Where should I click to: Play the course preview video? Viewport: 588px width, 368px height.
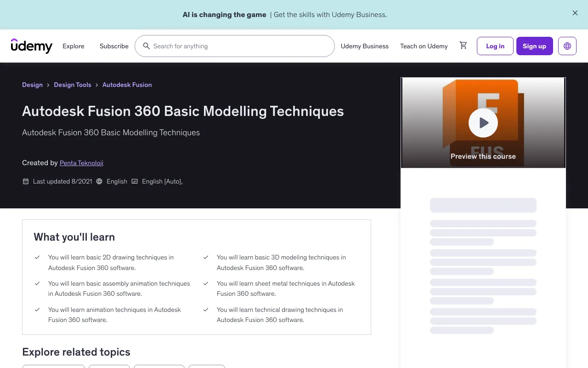tap(483, 123)
